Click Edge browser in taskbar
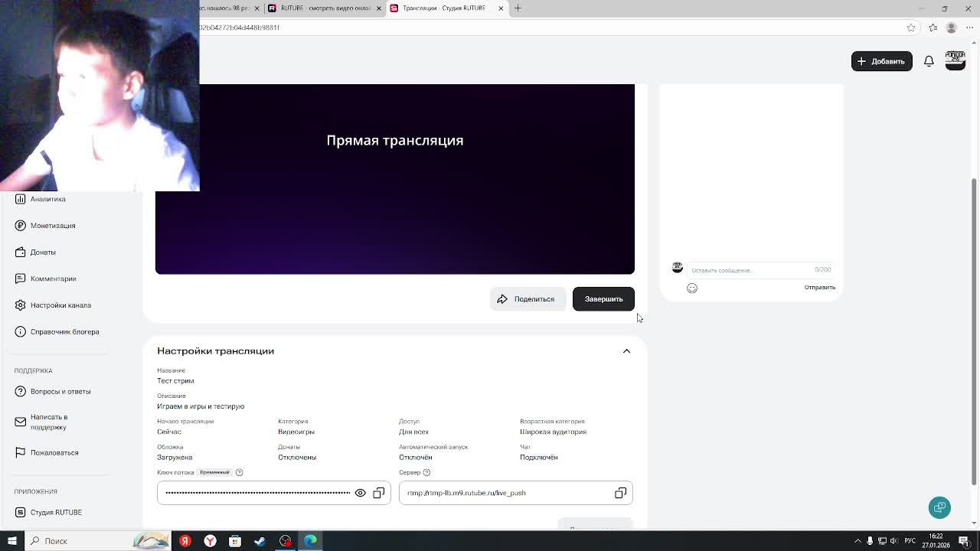This screenshot has height=551, width=980. [310, 541]
